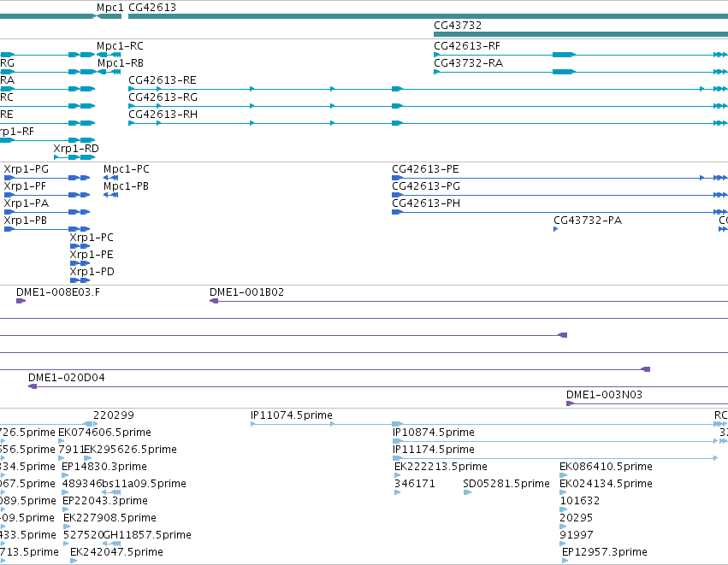
Task: Select protein feature CG42613-PE
Action: (x=560, y=178)
